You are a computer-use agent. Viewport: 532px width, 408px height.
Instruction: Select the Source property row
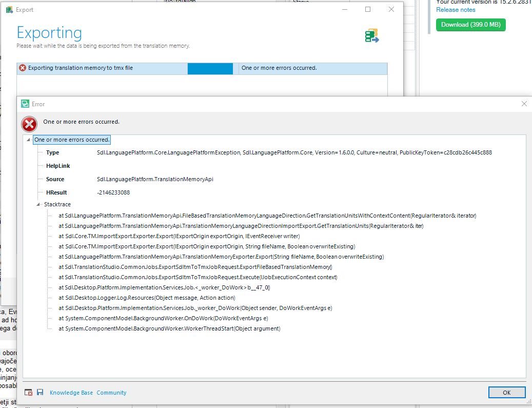[x=130, y=179]
